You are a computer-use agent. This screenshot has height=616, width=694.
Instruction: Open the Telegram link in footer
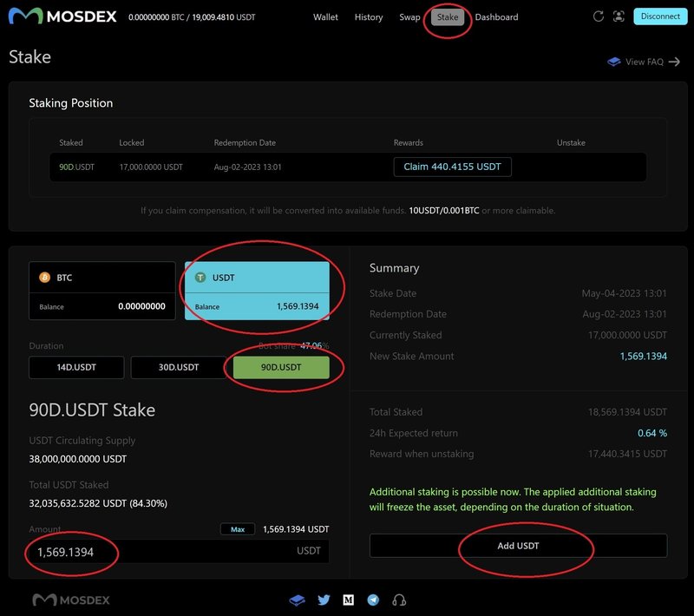[373, 600]
